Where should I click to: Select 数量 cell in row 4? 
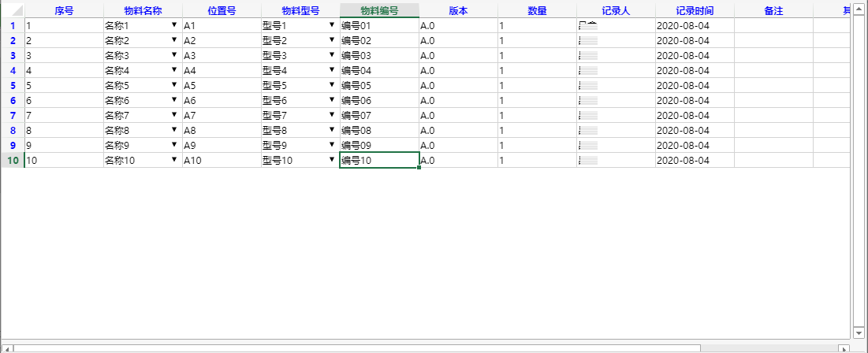click(537, 70)
